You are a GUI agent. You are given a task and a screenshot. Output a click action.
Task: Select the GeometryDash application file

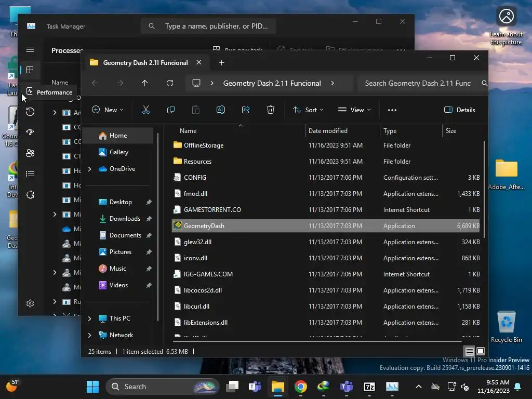[326, 226]
